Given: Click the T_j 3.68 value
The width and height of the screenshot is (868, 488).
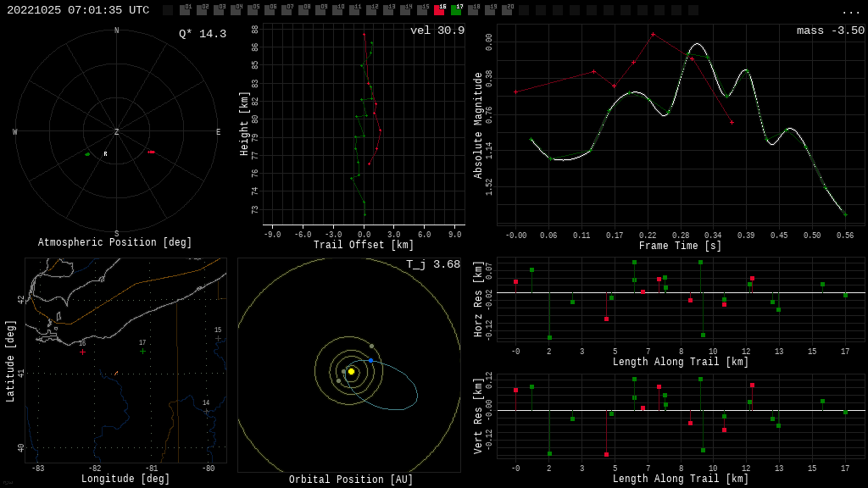Looking at the screenshot, I should pos(433,264).
